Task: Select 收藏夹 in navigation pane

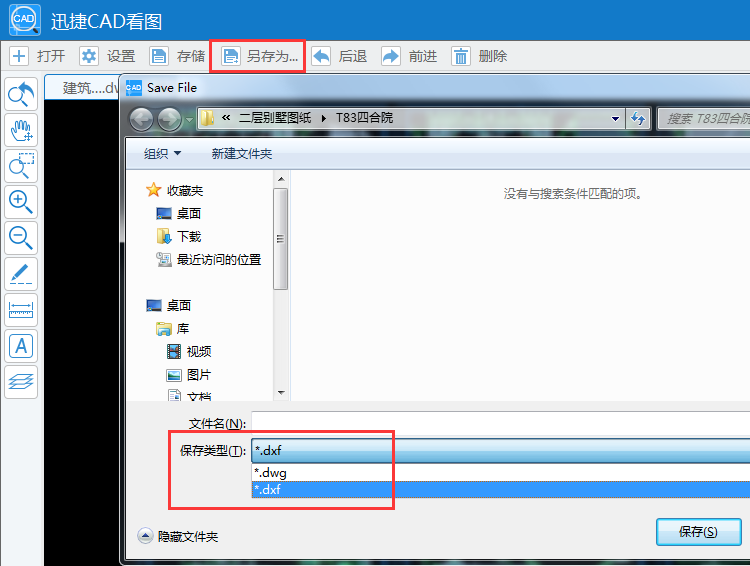Action: (185, 190)
